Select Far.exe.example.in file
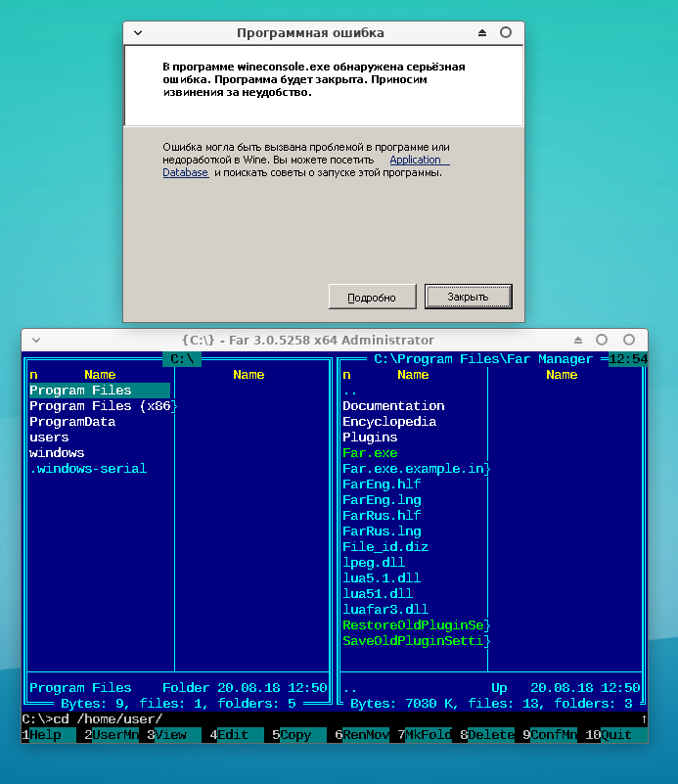The image size is (678, 784). click(x=416, y=469)
